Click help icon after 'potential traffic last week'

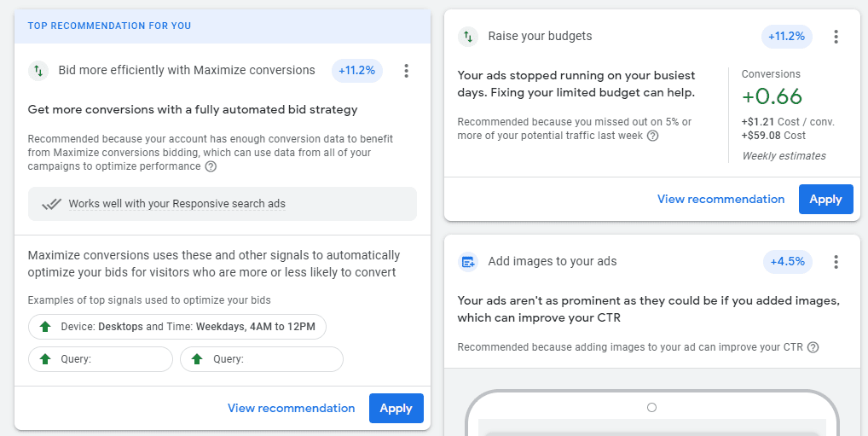652,136
